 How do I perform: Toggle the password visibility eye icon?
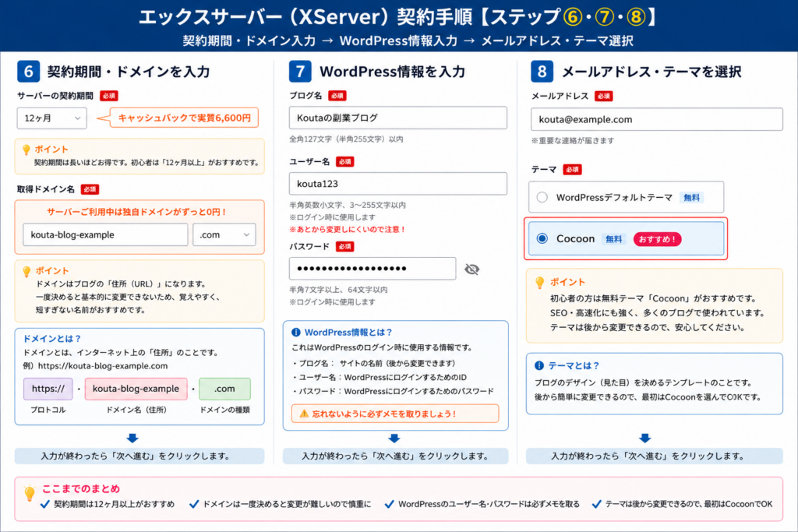tap(471, 269)
